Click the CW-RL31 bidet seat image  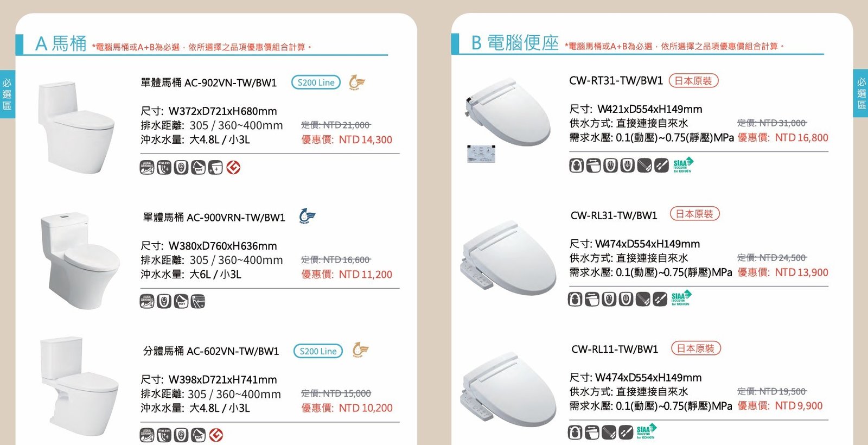pos(509,258)
